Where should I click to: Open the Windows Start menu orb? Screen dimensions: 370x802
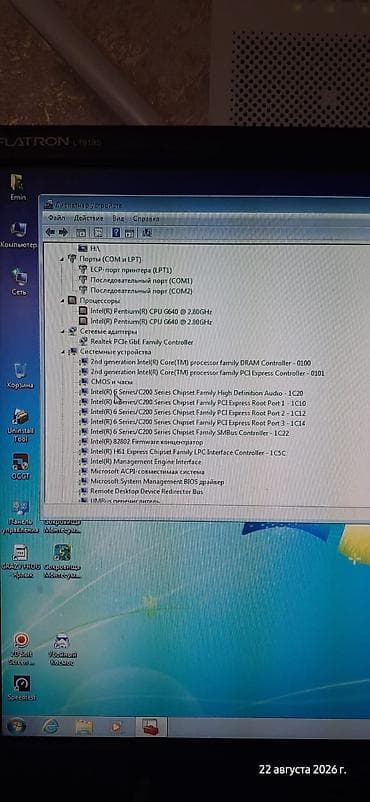coord(16,726)
